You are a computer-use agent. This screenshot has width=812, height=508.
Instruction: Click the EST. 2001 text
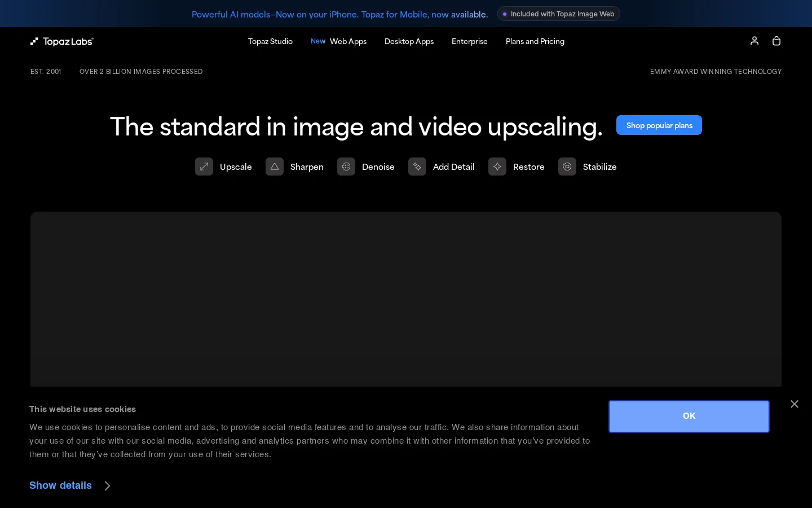46,72
